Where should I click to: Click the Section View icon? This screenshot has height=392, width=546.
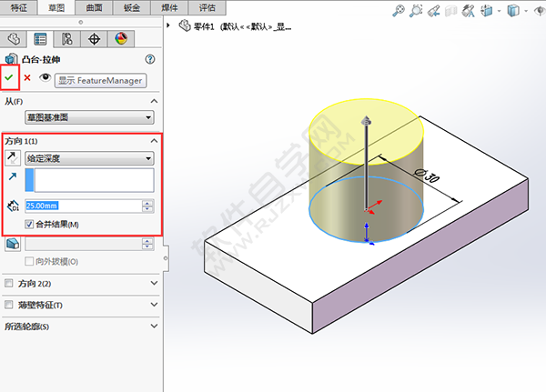point(451,11)
